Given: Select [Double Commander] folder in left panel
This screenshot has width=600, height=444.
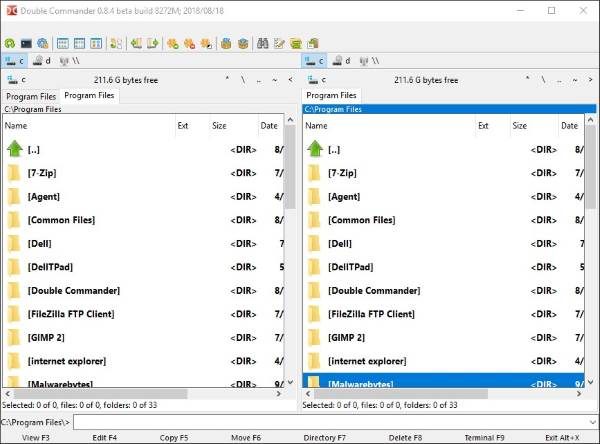Looking at the screenshot, I should point(144,291).
